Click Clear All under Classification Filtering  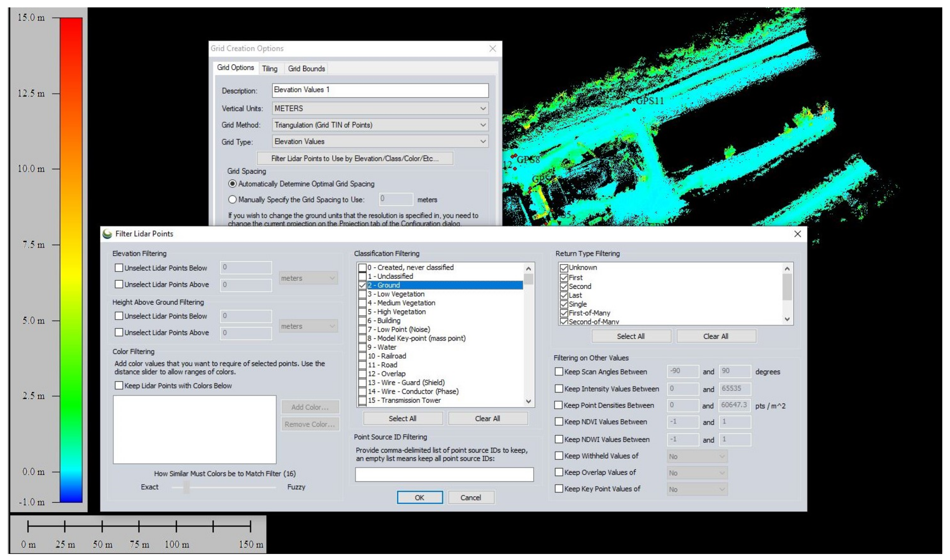[487, 419]
